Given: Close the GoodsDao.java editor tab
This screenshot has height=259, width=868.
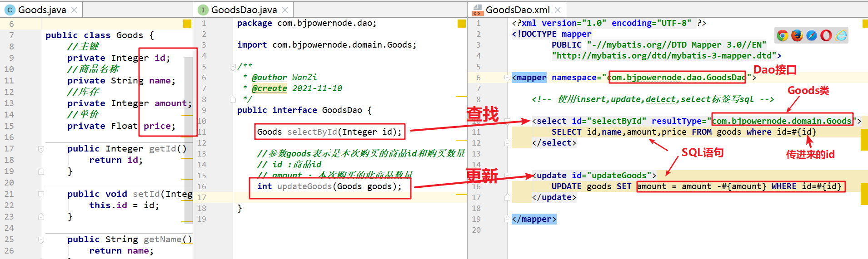Looking at the screenshot, I should coord(285,10).
